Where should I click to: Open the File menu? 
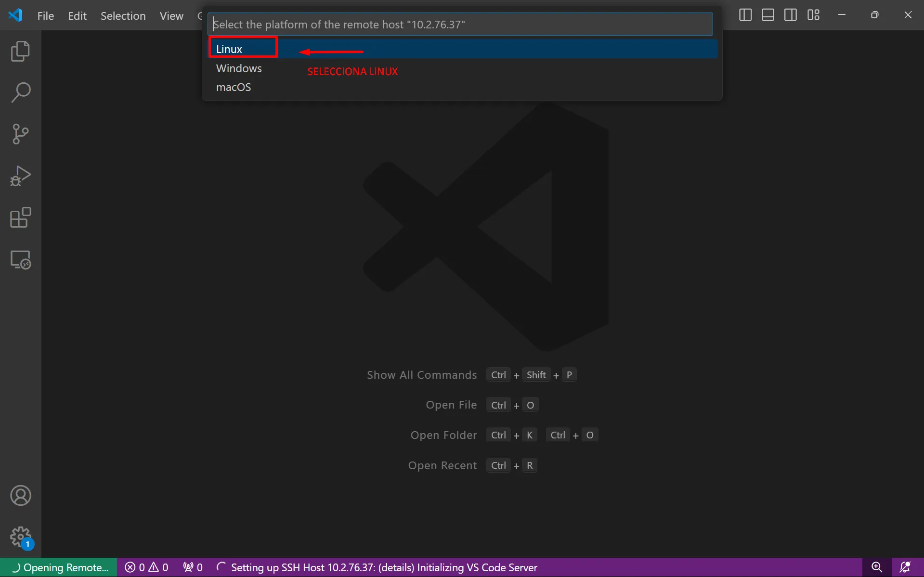[45, 16]
